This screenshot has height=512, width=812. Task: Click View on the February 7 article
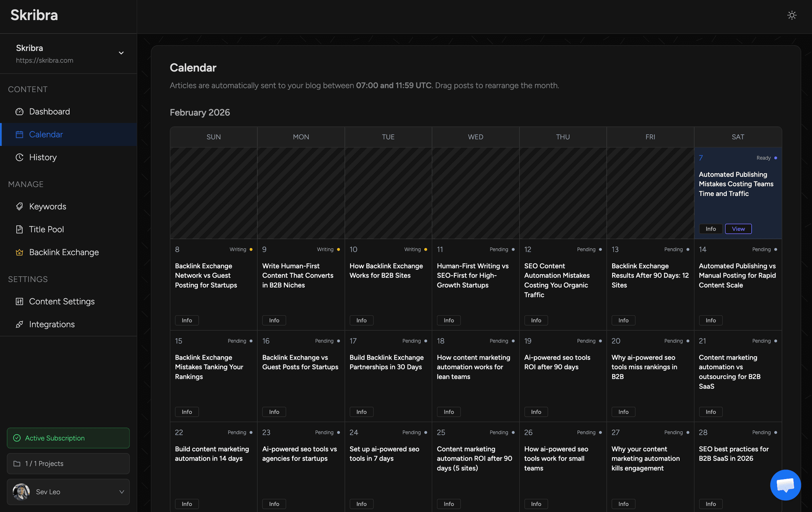(x=738, y=228)
